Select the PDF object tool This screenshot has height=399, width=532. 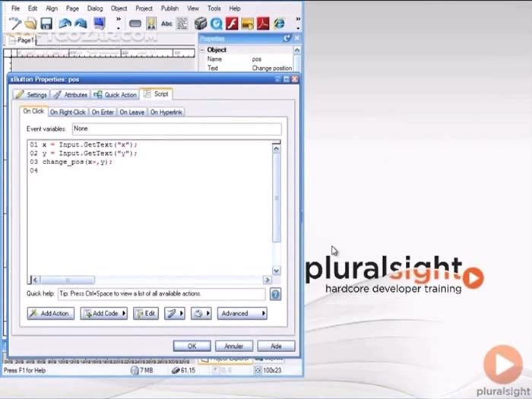[263, 24]
